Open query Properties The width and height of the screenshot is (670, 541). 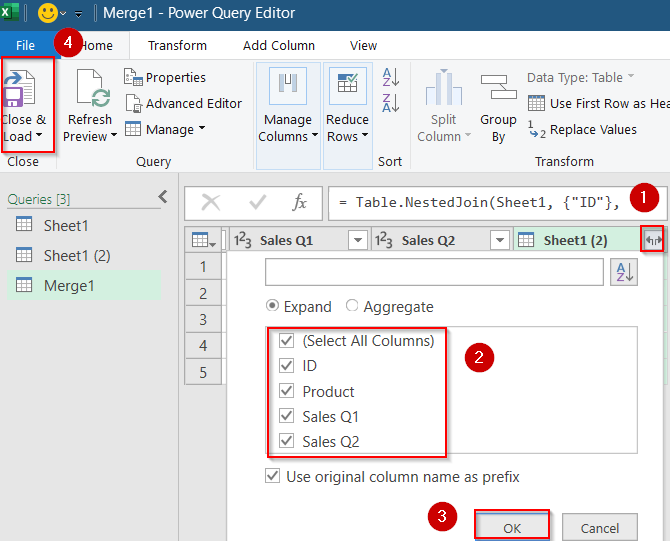[165, 77]
